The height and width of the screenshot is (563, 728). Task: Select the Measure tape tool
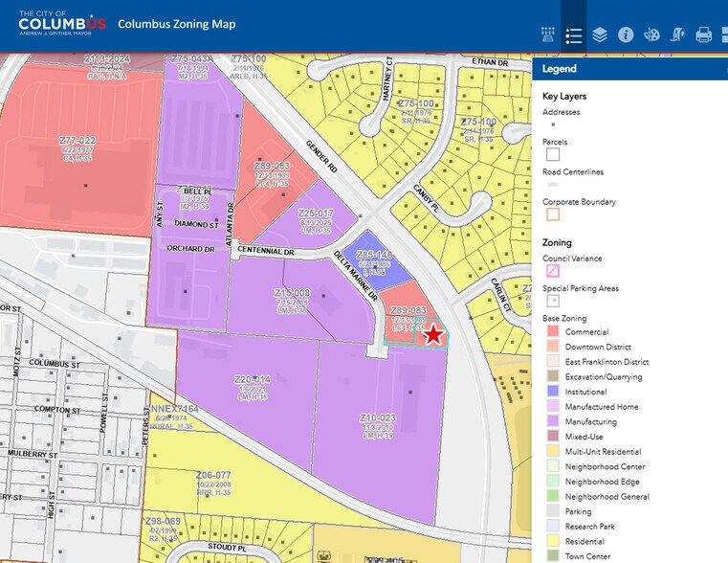tap(677, 35)
